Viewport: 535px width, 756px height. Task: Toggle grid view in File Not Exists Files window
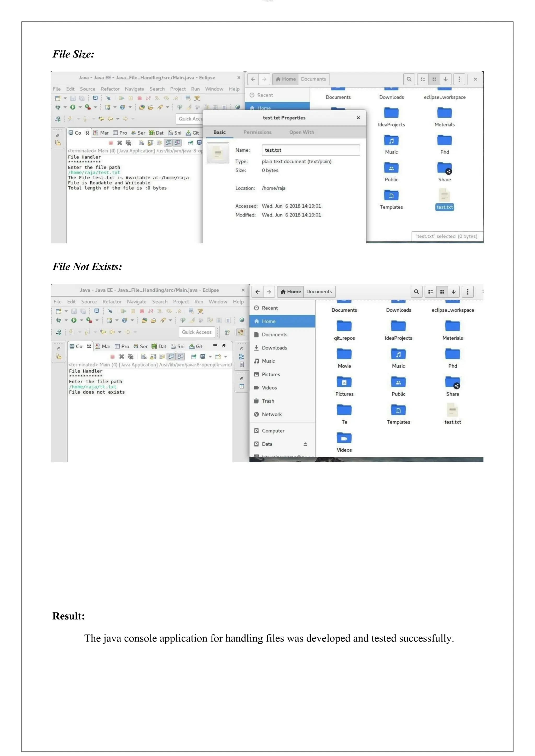click(442, 291)
